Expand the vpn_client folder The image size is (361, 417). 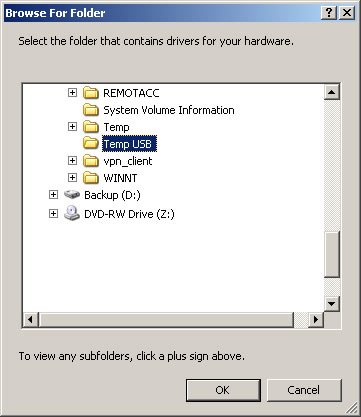point(72,160)
